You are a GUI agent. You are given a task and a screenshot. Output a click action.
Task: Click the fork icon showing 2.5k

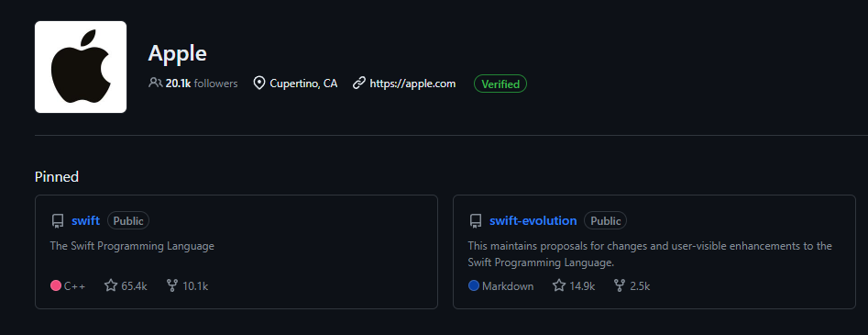coord(620,285)
